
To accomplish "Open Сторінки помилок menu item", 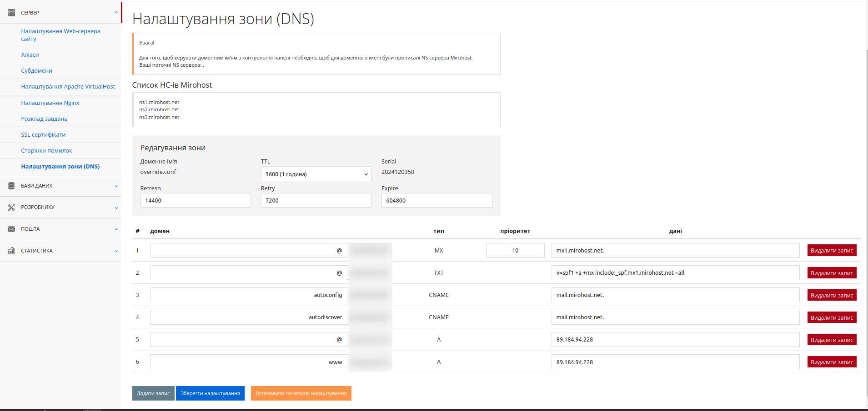I will click(x=46, y=151).
